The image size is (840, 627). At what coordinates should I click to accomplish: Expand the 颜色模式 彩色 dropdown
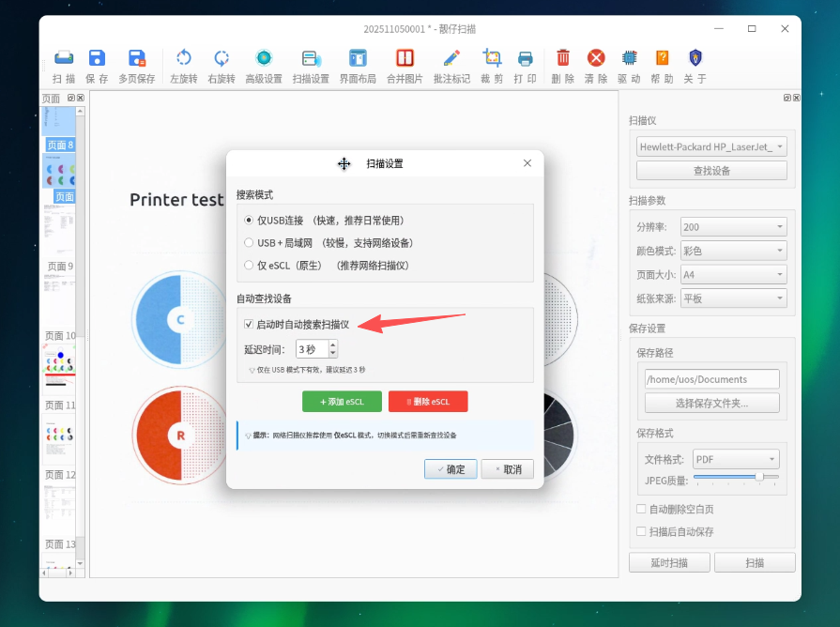point(733,251)
